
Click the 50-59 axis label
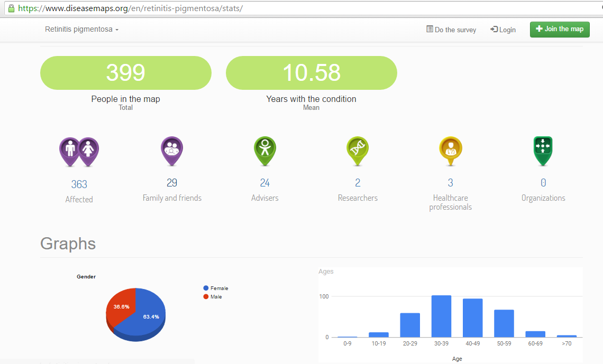click(x=504, y=343)
